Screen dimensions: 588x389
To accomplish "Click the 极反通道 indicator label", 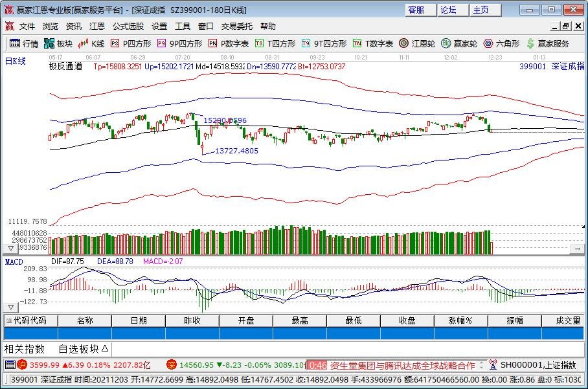I will (x=65, y=66).
